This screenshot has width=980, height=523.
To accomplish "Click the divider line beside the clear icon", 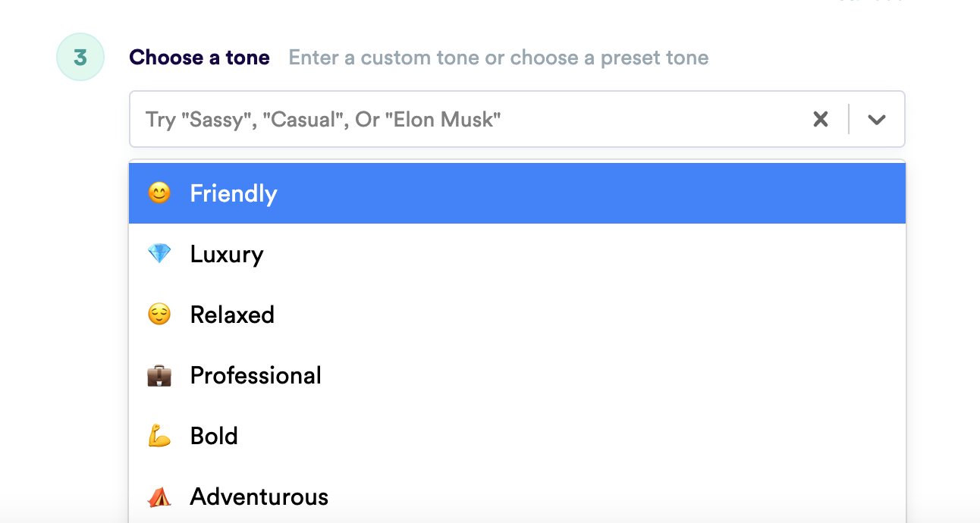I will point(849,119).
